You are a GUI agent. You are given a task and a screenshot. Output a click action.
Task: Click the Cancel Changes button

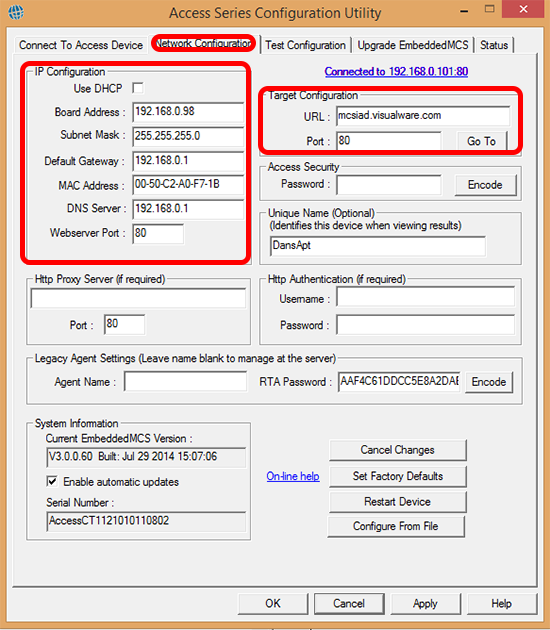coord(397,450)
